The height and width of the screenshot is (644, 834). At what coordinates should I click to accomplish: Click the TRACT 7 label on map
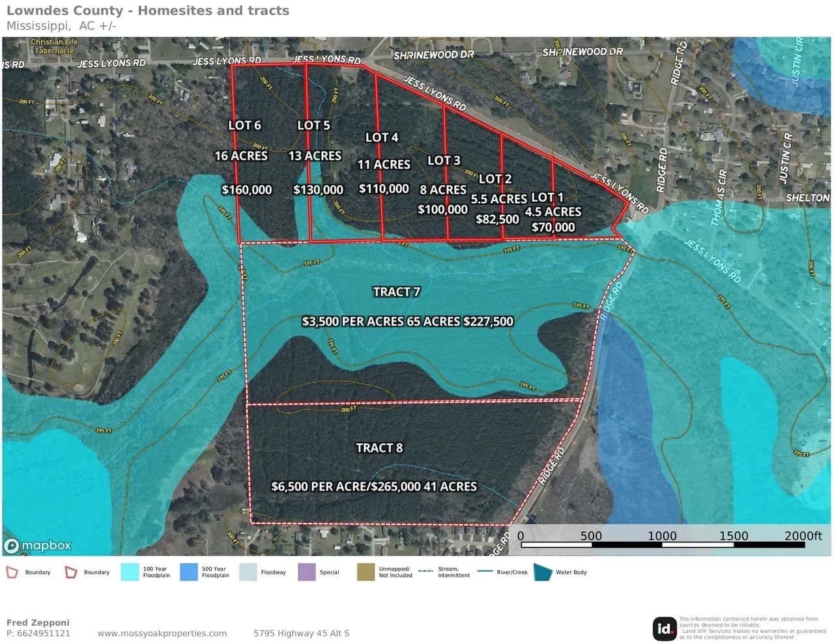[x=396, y=292]
